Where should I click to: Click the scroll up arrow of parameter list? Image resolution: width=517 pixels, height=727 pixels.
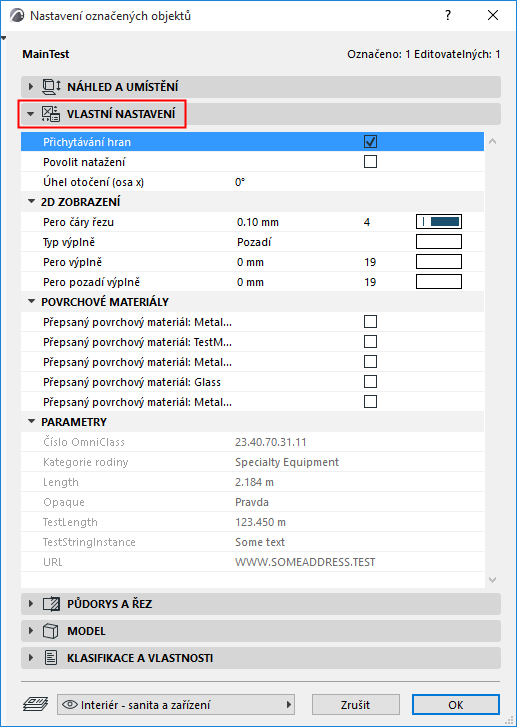pyautogui.click(x=492, y=141)
